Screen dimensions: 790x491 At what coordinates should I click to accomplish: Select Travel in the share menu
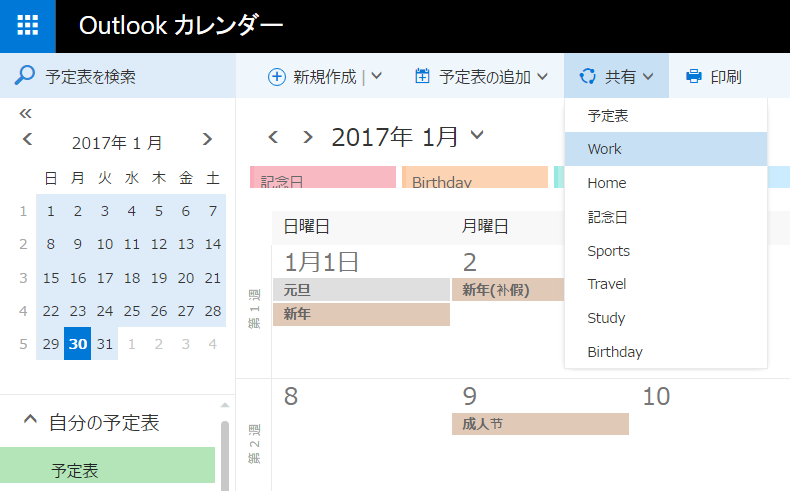666,284
